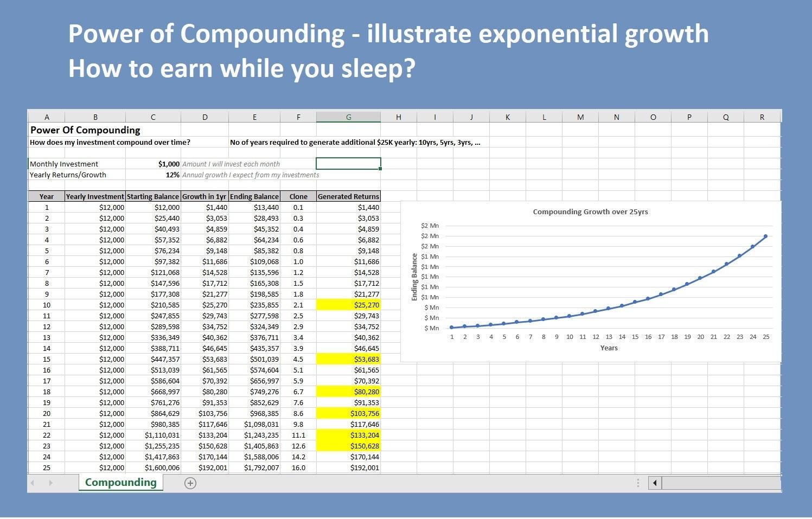Select column A header

(47, 117)
